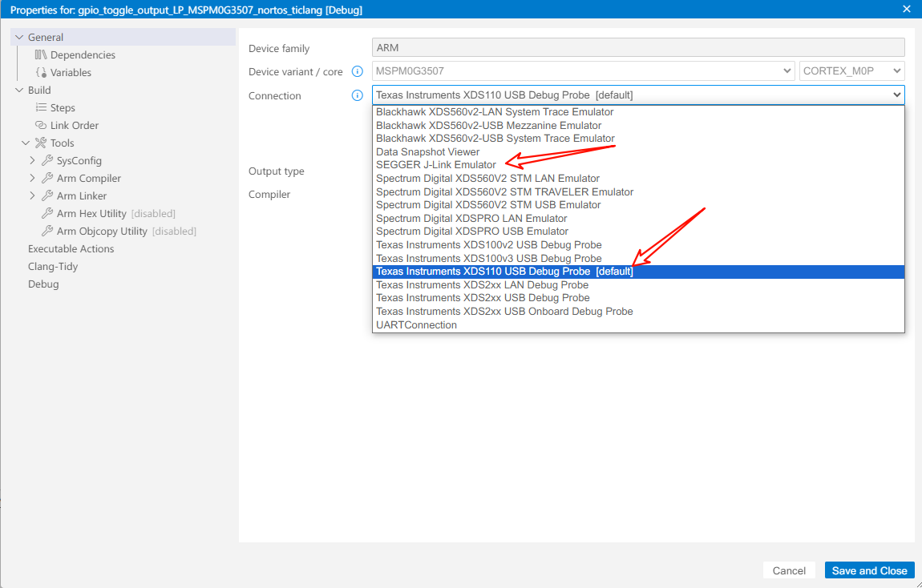
Task: Open the Steps build page
Action: [63, 107]
